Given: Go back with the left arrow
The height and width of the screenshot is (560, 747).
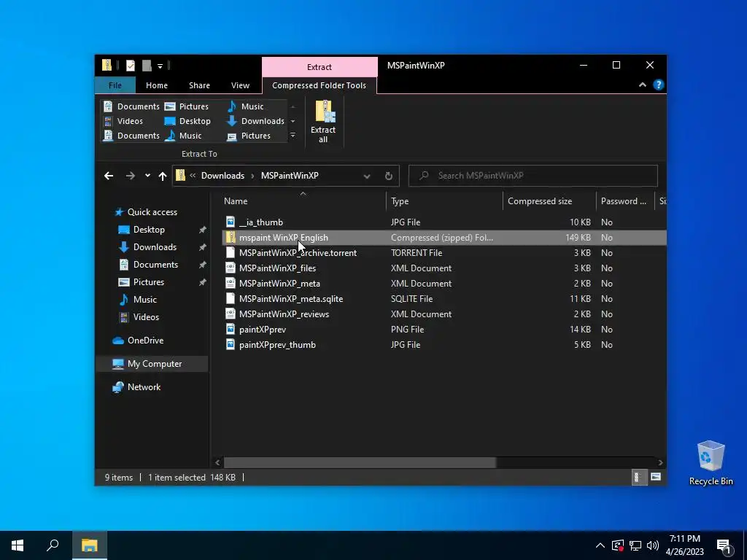Looking at the screenshot, I should coord(109,176).
